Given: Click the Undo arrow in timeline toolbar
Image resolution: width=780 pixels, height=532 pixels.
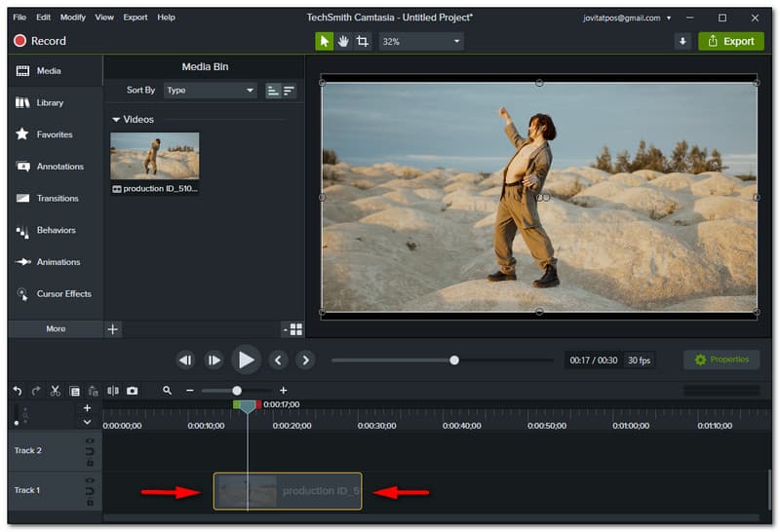Looking at the screenshot, I should point(18,391).
